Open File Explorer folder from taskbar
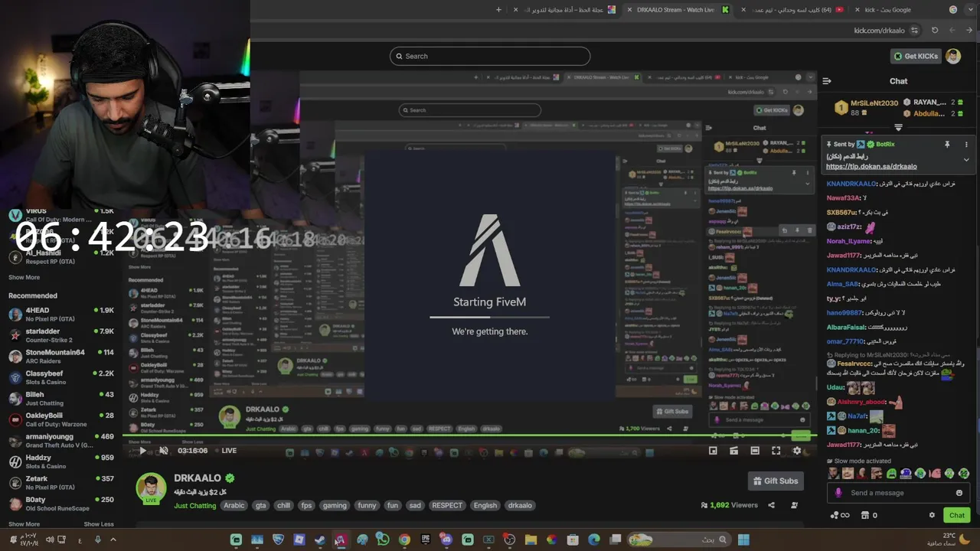Screen dimensions: 980x551 pyautogui.click(x=530, y=540)
